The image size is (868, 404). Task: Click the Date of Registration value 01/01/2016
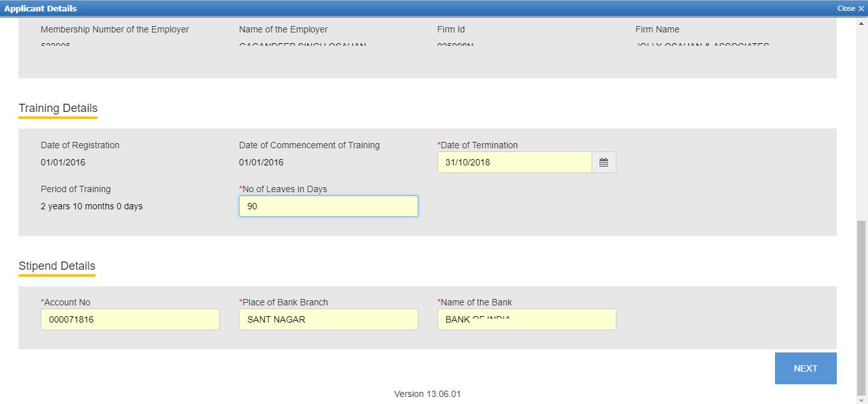(63, 162)
